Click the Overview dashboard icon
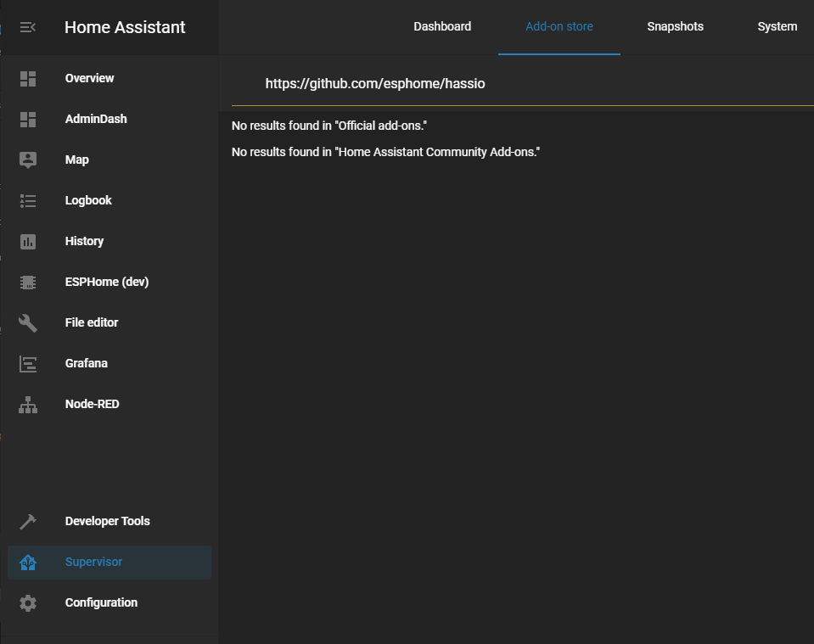814x644 pixels. click(x=28, y=78)
